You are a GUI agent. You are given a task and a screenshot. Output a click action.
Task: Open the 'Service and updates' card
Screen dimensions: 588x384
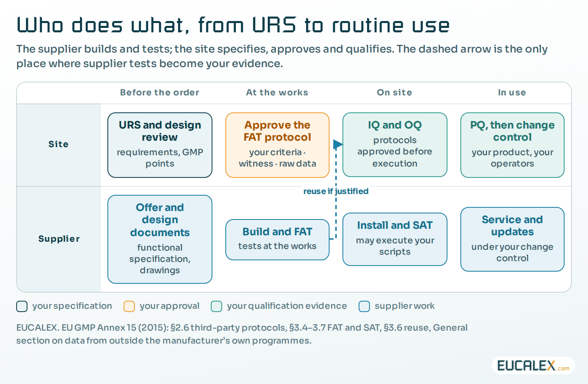(512, 239)
